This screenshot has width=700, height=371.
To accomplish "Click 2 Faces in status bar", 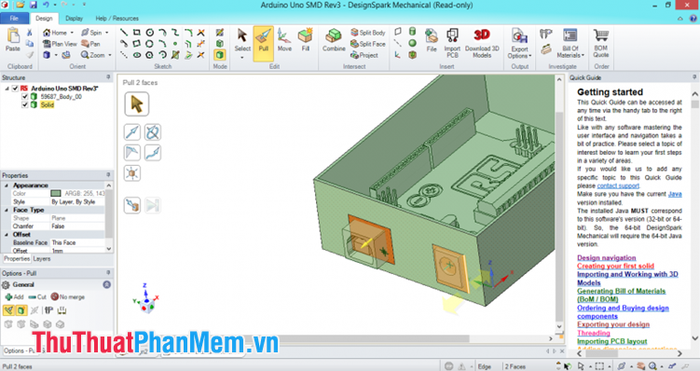I will click(515, 367).
